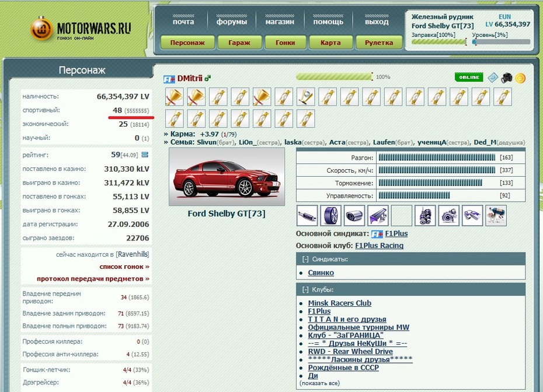Select the wheel tire part icon
This screenshot has height=392, width=543.
pos(330,215)
